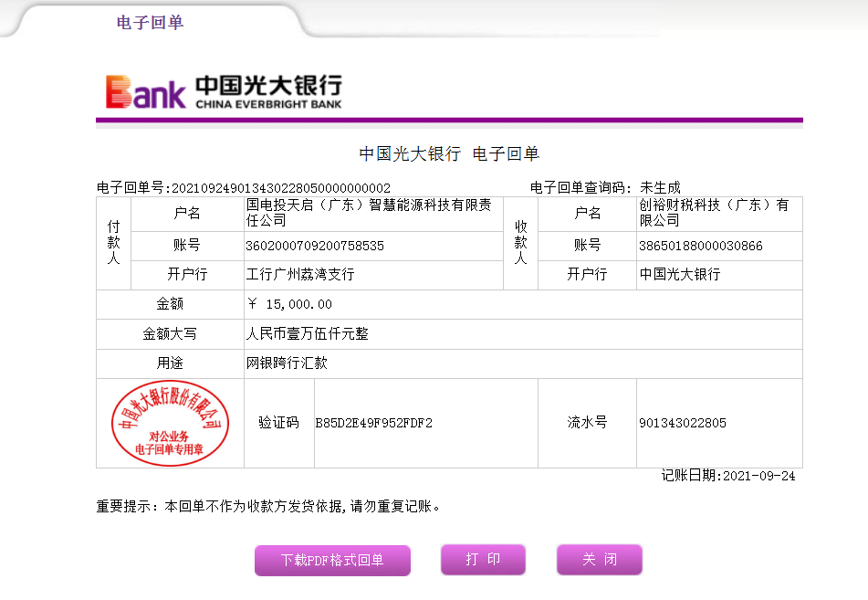The height and width of the screenshot is (600, 868).
Task: Select amount in words 人民币壹万伍仟元整
Action: coord(308,333)
